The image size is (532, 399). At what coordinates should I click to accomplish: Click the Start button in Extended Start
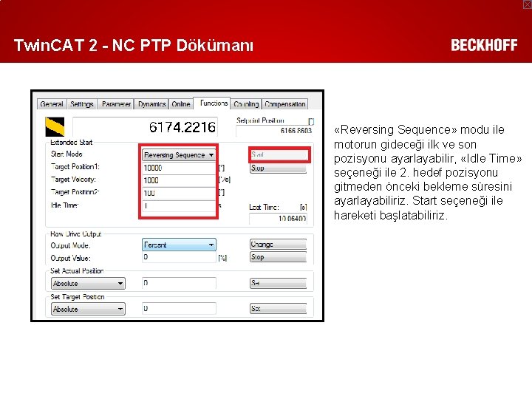pos(279,154)
